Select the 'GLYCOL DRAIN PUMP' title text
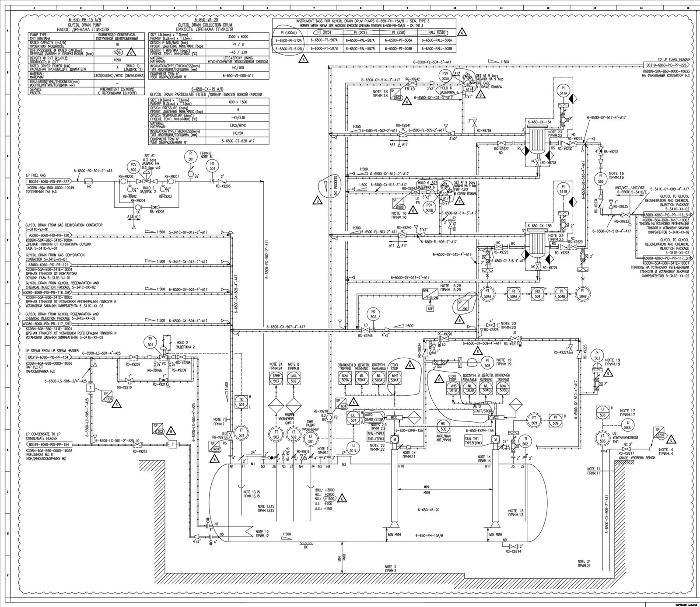The width and height of the screenshot is (700, 607). pyautogui.click(x=85, y=25)
